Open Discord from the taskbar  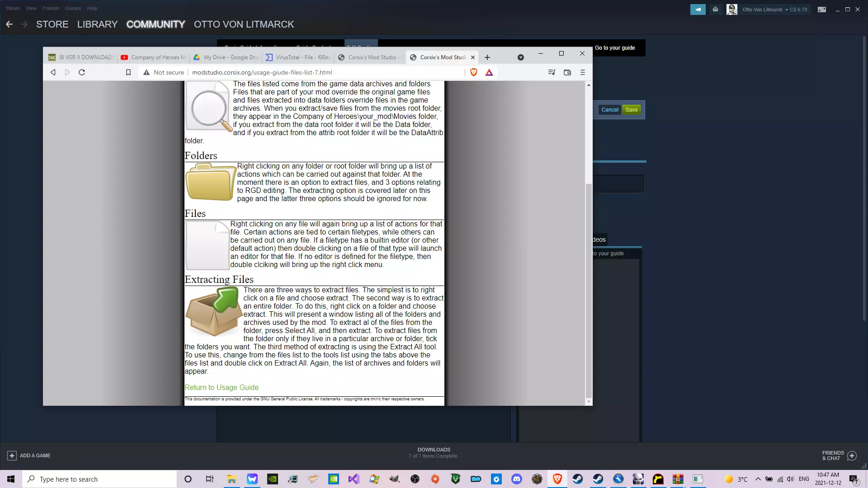coord(517,479)
